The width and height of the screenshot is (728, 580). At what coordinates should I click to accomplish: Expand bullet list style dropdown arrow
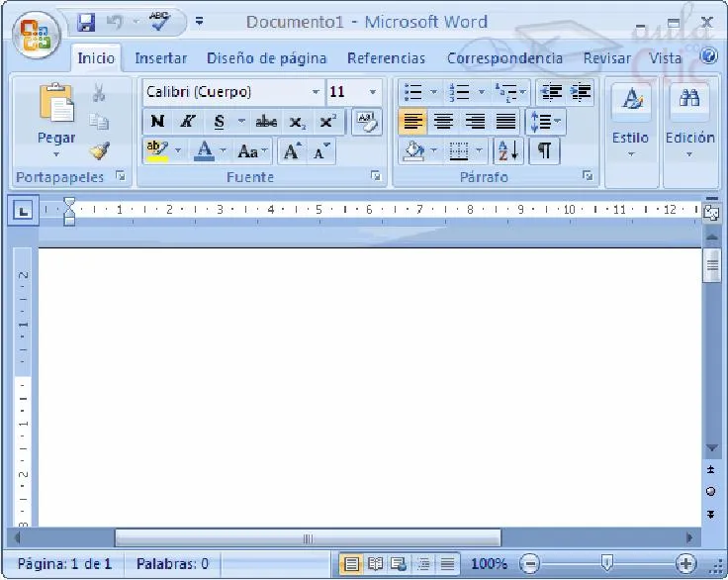tap(434, 92)
